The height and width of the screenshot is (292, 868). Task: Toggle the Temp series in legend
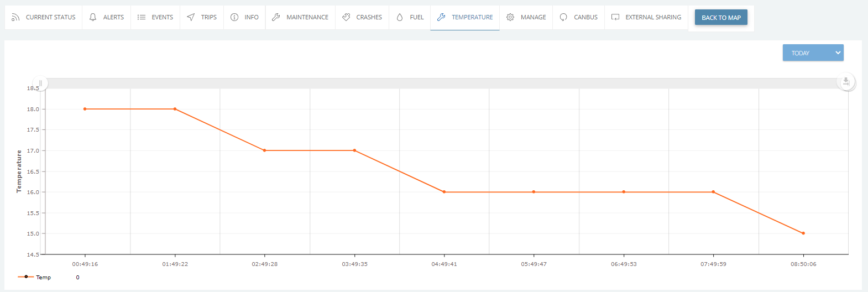34,277
